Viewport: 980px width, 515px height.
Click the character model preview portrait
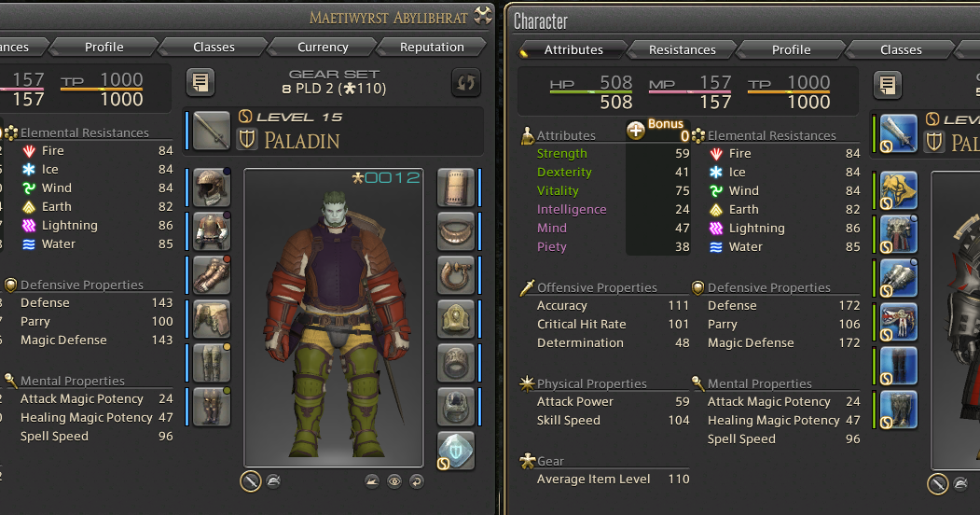(334, 317)
